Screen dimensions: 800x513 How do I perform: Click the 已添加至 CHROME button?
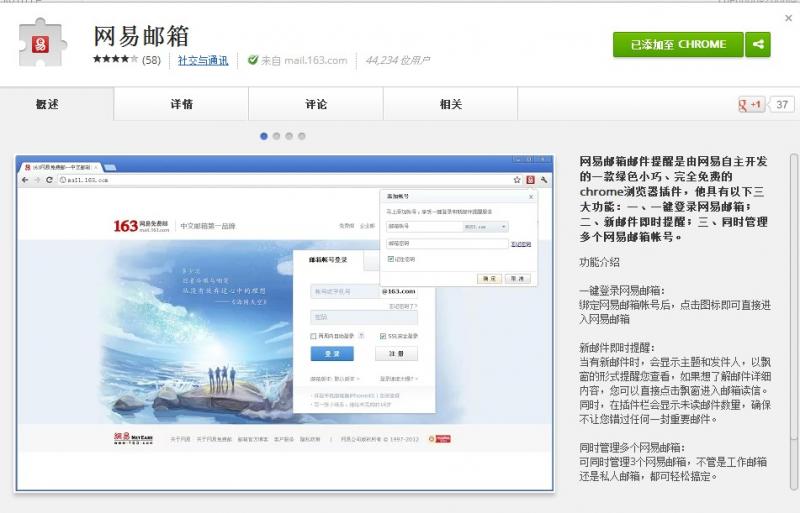(678, 45)
